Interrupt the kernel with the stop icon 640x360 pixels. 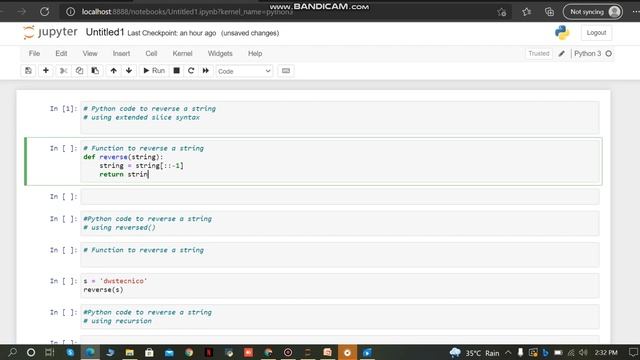click(x=176, y=71)
